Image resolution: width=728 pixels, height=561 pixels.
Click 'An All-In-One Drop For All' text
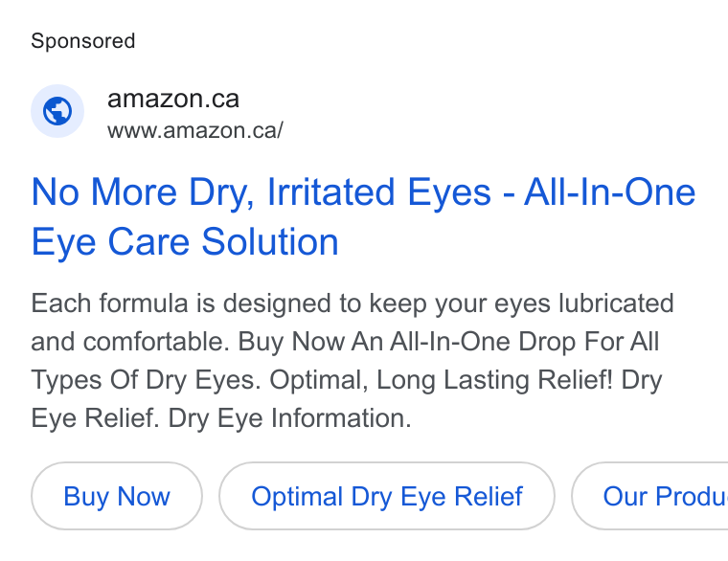[505, 342]
